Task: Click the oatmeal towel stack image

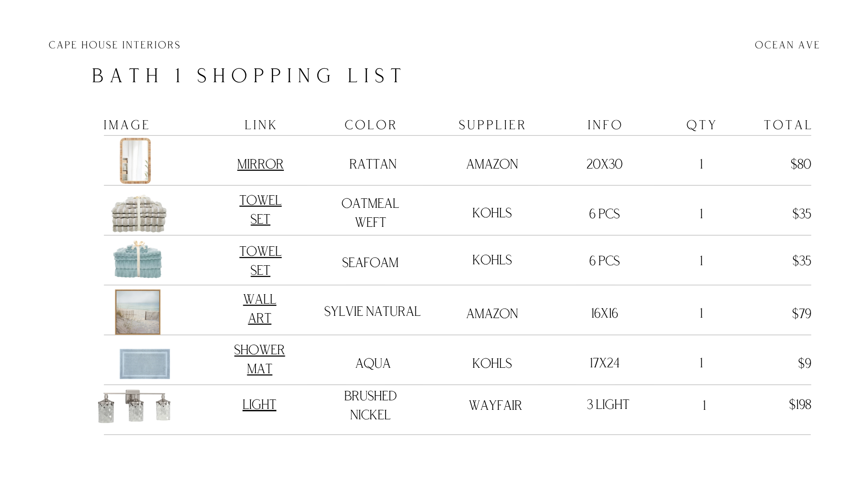Action: 139,214
